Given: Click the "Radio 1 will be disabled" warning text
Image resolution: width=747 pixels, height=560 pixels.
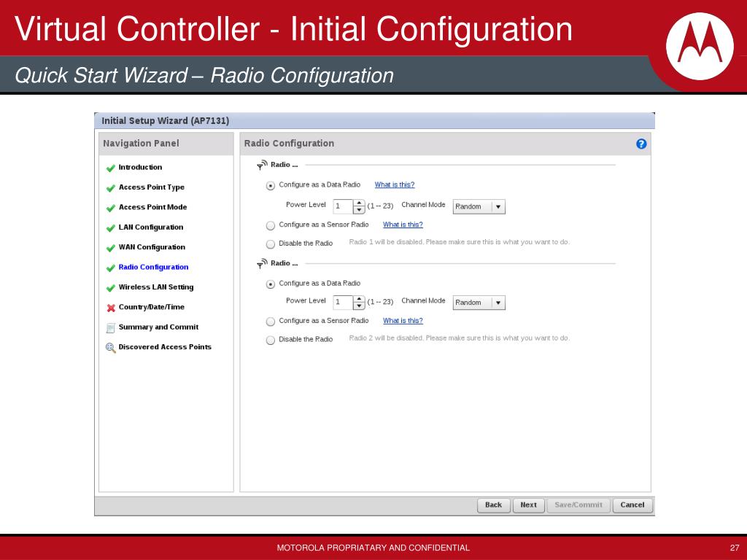Looking at the screenshot, I should coord(460,242).
